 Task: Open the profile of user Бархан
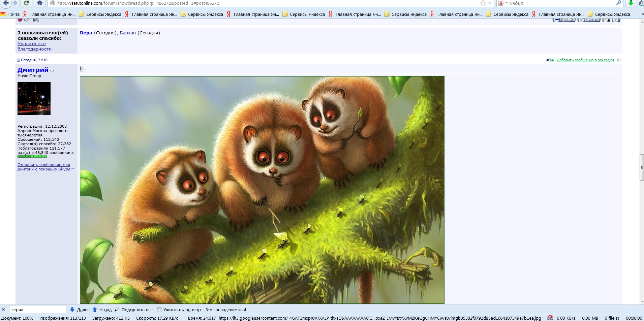click(x=128, y=33)
